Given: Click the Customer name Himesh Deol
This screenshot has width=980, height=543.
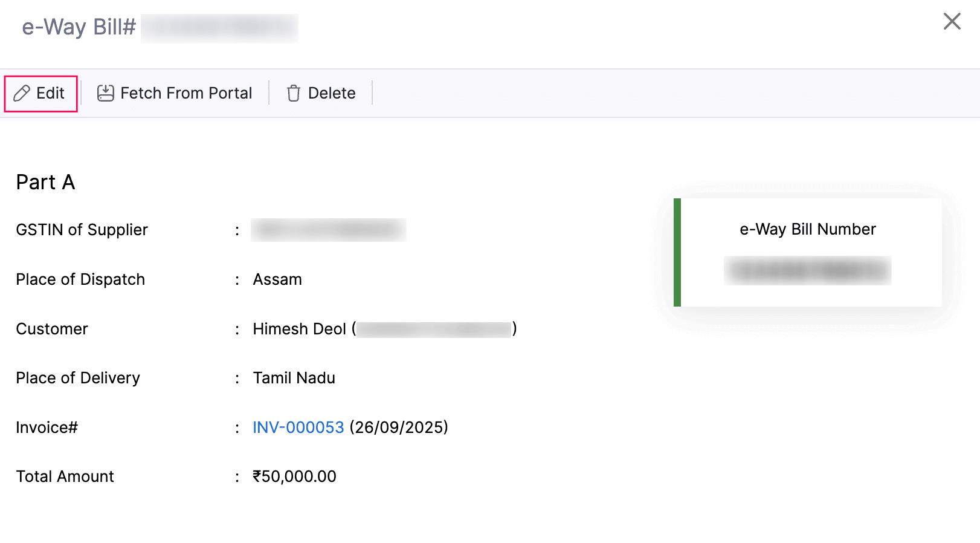Looking at the screenshot, I should (298, 328).
